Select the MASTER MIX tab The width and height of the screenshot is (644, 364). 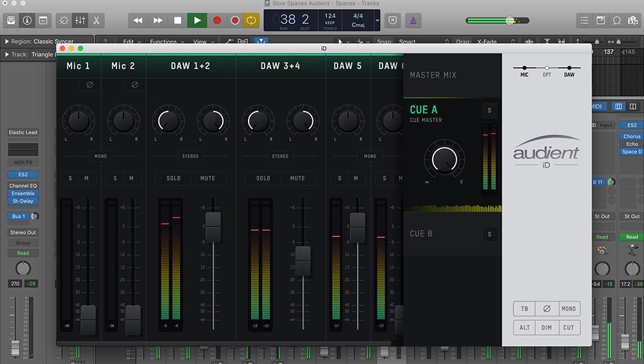click(433, 75)
